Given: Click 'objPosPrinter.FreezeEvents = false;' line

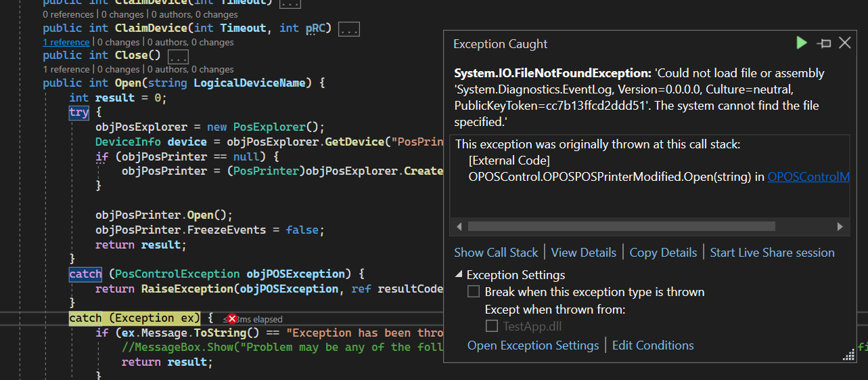Looking at the screenshot, I should 210,230.
